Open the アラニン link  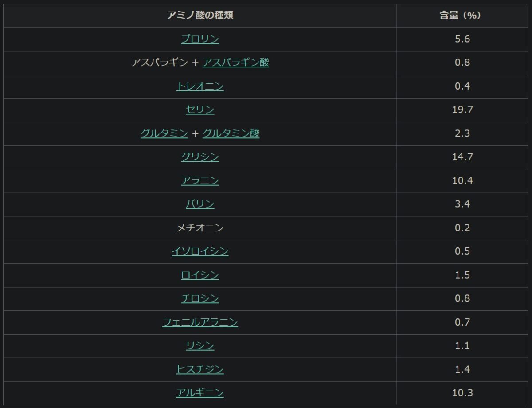200,180
